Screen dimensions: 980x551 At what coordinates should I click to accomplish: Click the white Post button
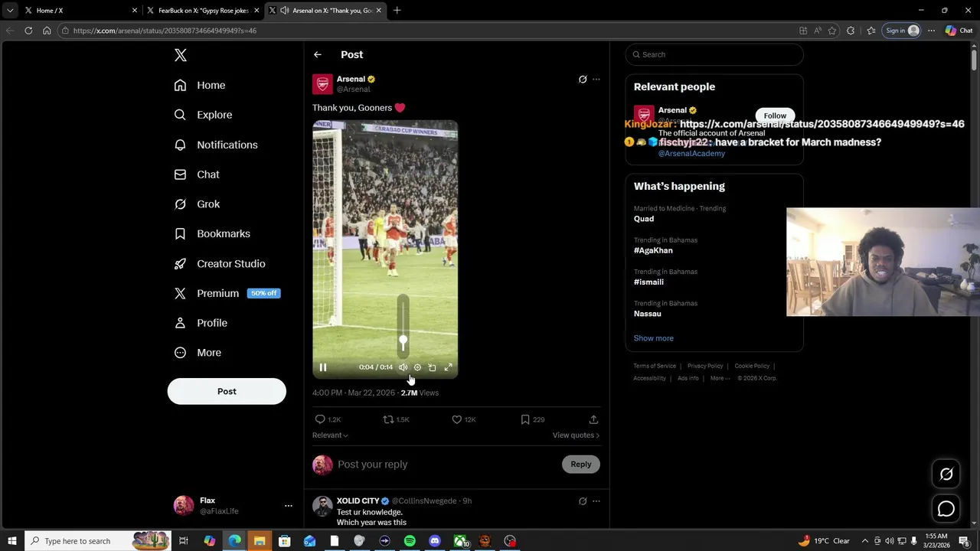(227, 391)
